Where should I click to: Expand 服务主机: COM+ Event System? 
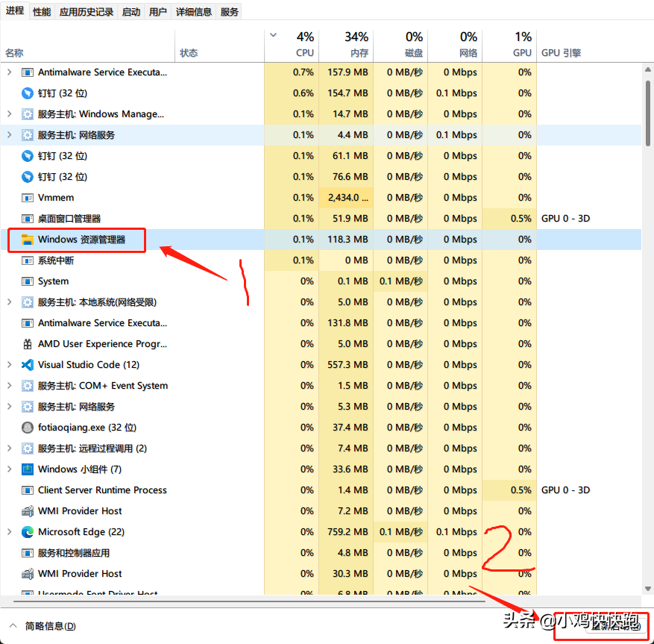[9, 386]
